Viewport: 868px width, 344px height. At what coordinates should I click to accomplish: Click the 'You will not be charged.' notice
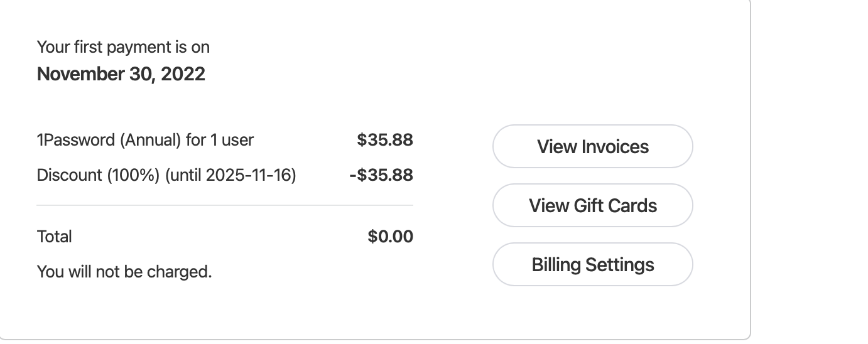pyautogui.click(x=124, y=272)
